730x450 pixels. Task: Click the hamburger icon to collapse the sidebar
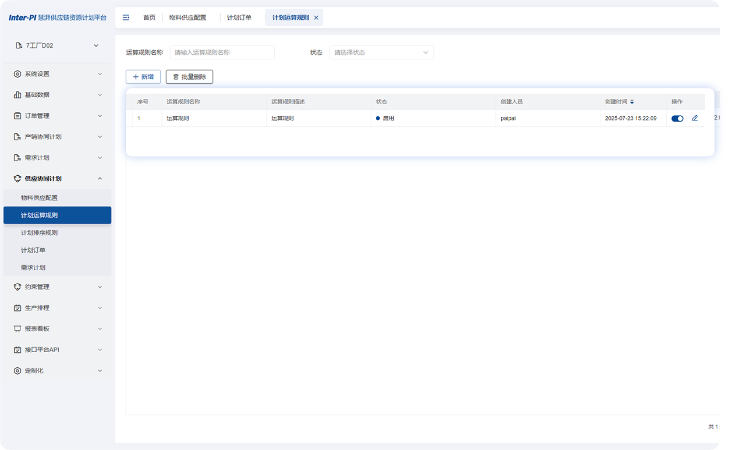[x=126, y=18]
